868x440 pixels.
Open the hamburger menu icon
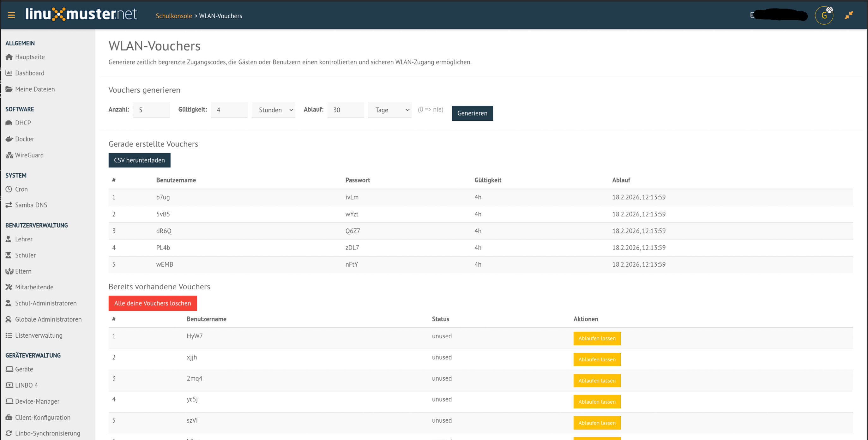(x=11, y=15)
